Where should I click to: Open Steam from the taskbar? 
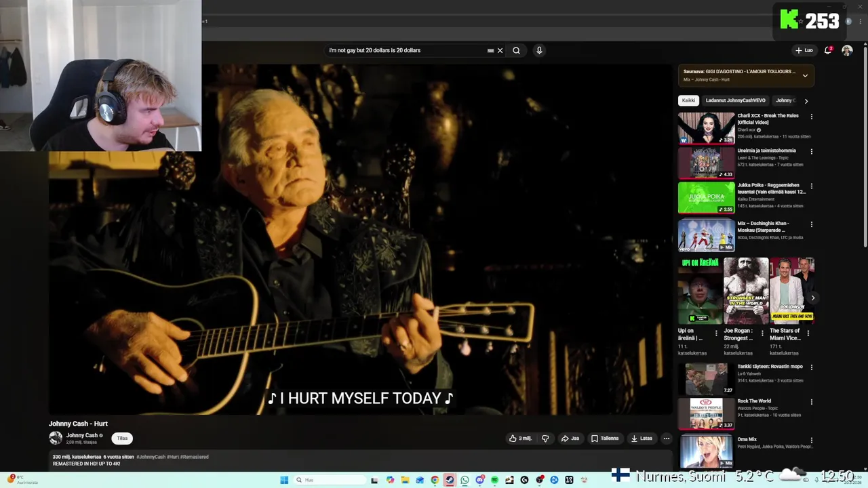point(450,480)
